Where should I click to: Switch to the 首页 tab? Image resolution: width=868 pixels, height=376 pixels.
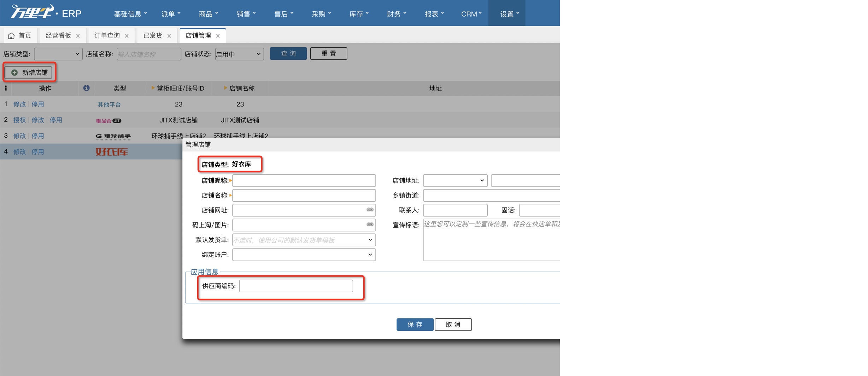tap(20, 36)
